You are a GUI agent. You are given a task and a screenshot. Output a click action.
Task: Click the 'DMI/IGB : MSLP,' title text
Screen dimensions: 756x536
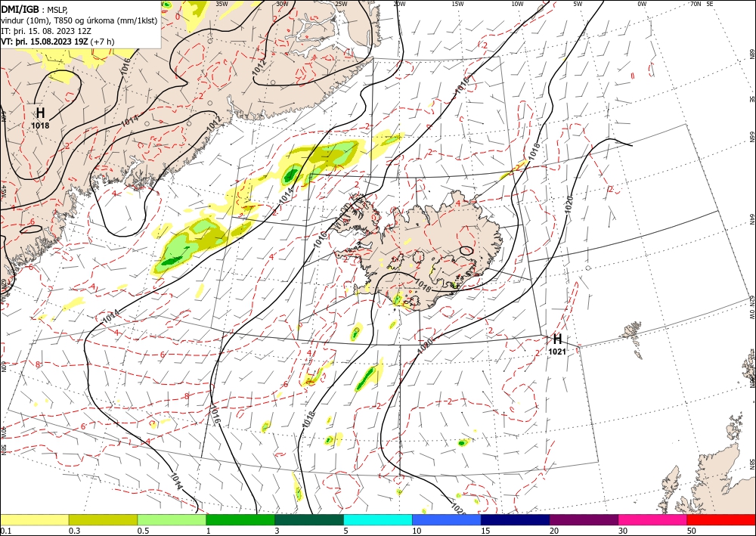coord(35,9)
